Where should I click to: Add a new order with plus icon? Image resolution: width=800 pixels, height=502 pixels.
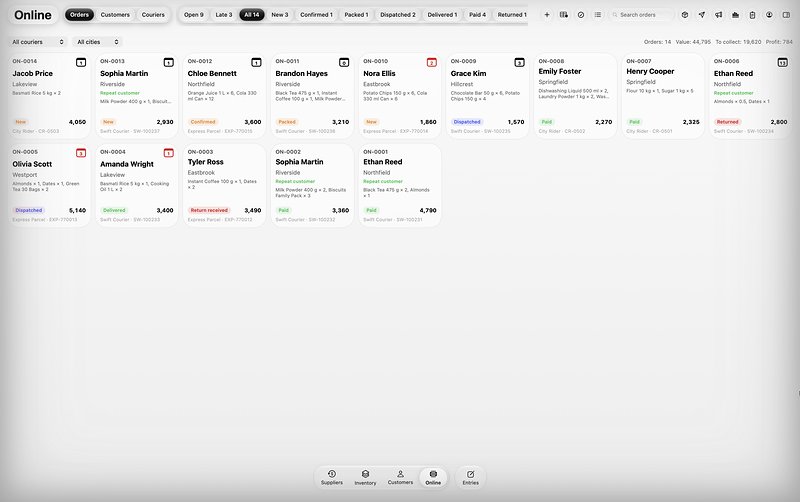pyautogui.click(x=546, y=15)
